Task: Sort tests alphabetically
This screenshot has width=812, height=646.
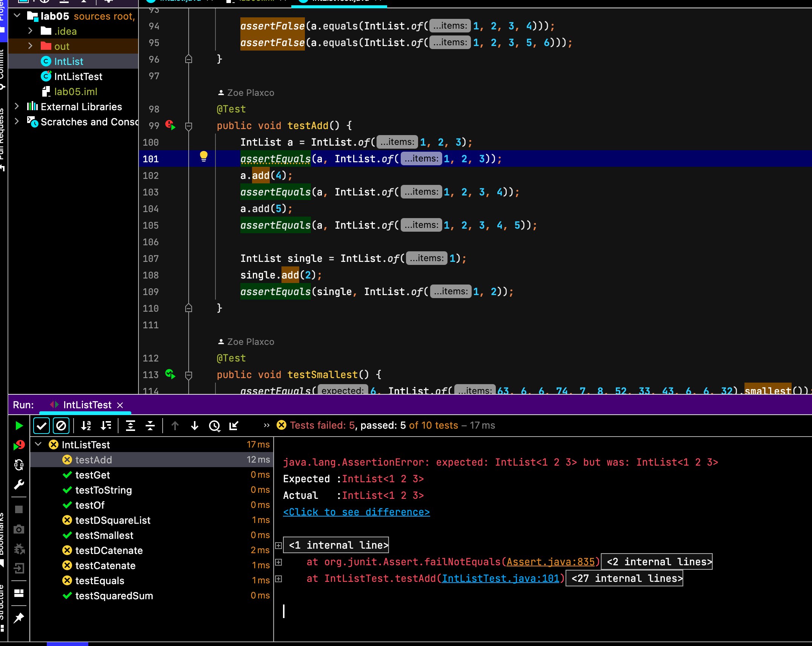Action: point(86,426)
